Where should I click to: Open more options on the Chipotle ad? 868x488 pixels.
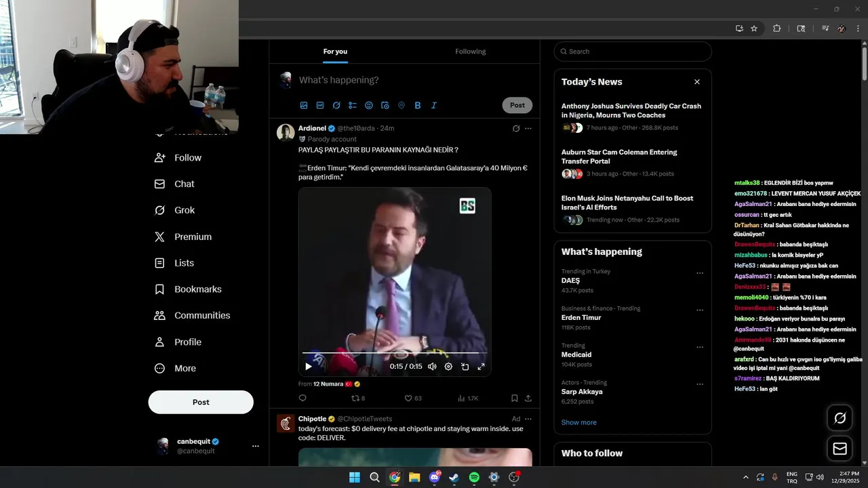pyautogui.click(x=528, y=419)
